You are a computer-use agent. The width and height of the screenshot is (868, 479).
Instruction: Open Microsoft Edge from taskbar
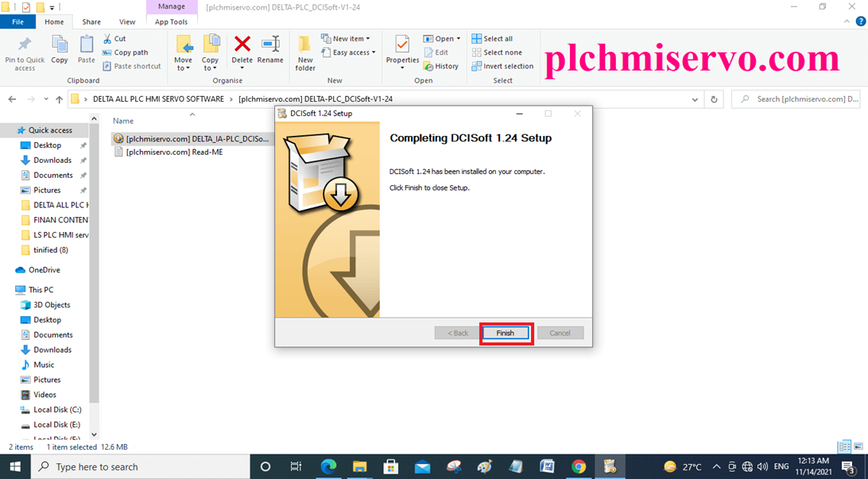328,467
